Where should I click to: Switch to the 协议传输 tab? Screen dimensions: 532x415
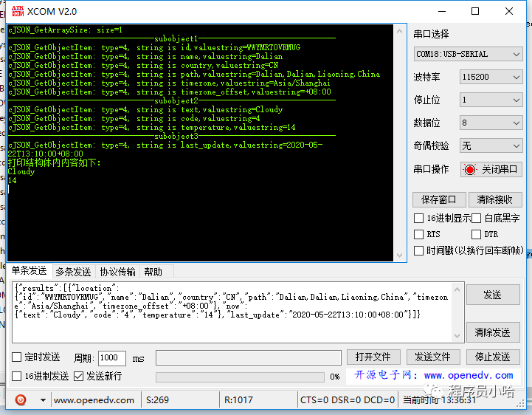pyautogui.click(x=117, y=272)
